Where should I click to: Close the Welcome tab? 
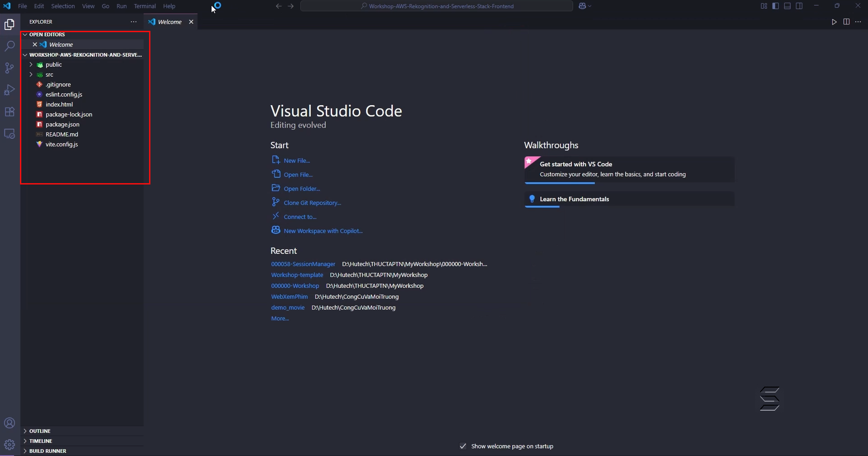[x=191, y=22]
